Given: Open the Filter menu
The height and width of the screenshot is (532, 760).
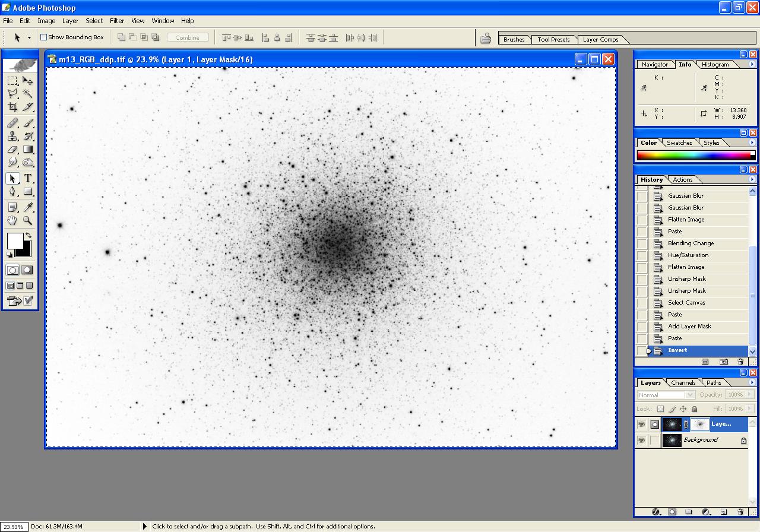Looking at the screenshot, I should pos(117,21).
